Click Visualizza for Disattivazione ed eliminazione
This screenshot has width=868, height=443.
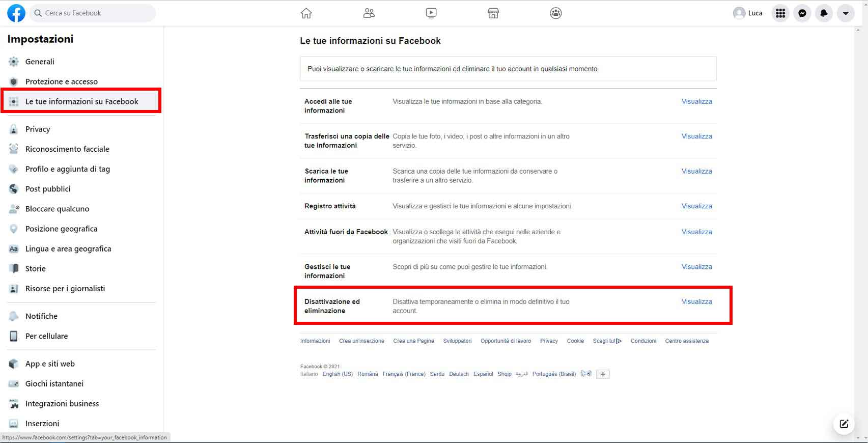point(696,301)
